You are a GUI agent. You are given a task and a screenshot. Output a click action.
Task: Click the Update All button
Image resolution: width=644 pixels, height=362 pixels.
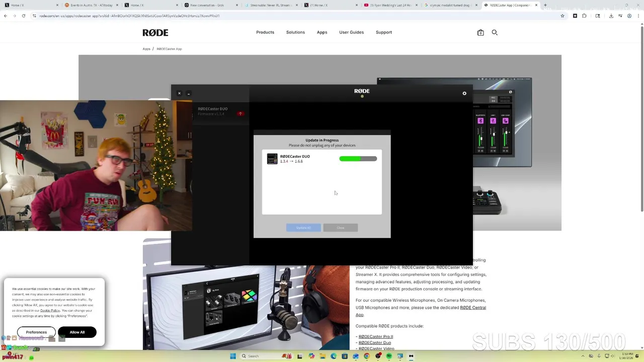pyautogui.click(x=303, y=228)
